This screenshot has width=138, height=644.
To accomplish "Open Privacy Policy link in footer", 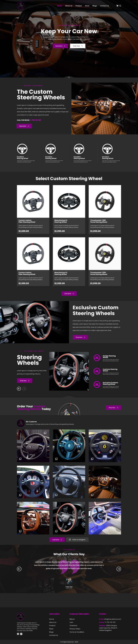I will click(75, 629).
